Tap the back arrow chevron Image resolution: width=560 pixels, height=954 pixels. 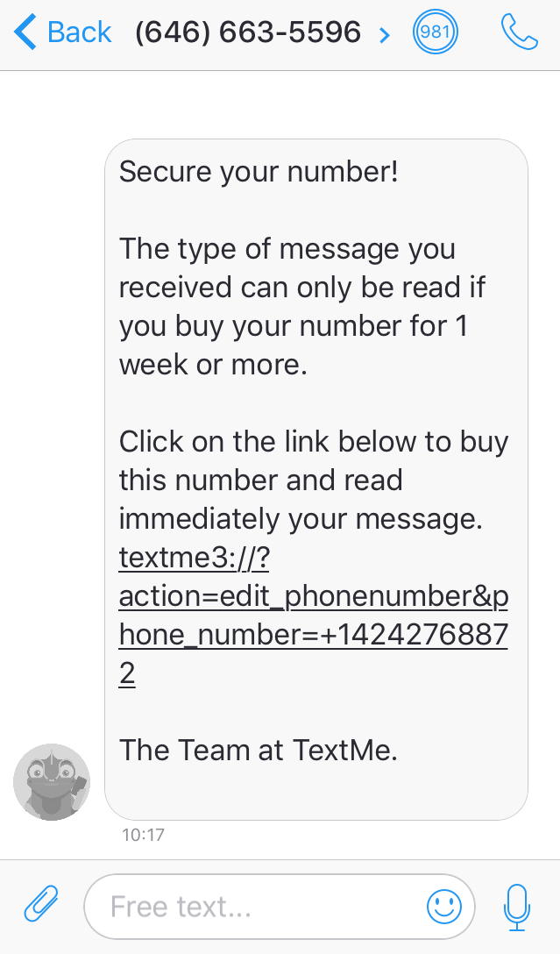click(x=26, y=33)
